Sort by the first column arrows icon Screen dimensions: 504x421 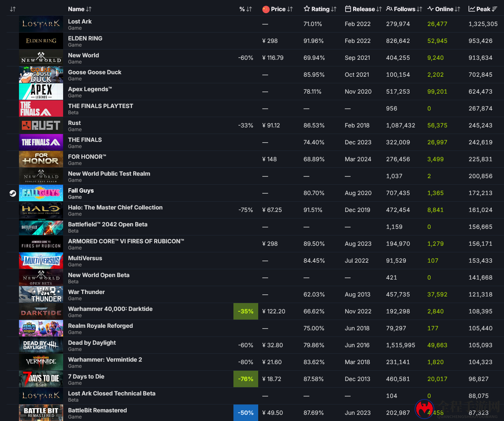coord(13,9)
